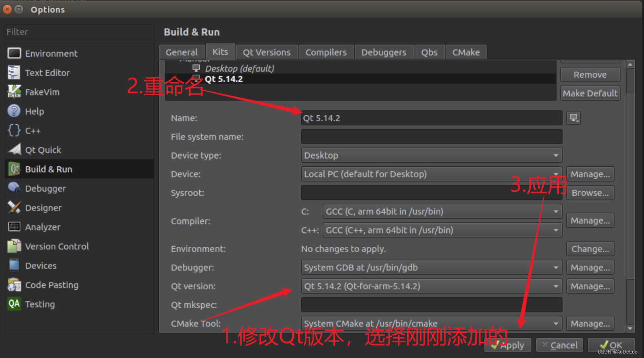Image resolution: width=644 pixels, height=358 pixels.
Task: Click Manage next to Device
Action: point(590,174)
